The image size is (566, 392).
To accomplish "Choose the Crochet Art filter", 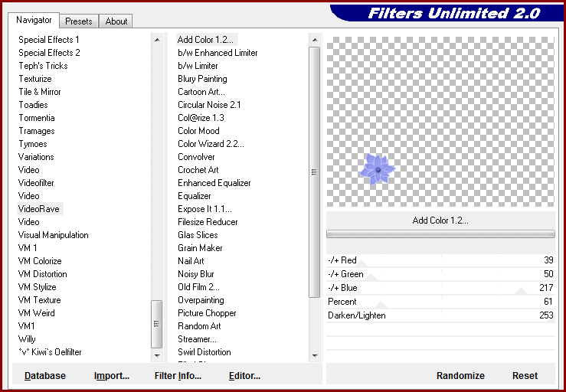I will coord(198,170).
